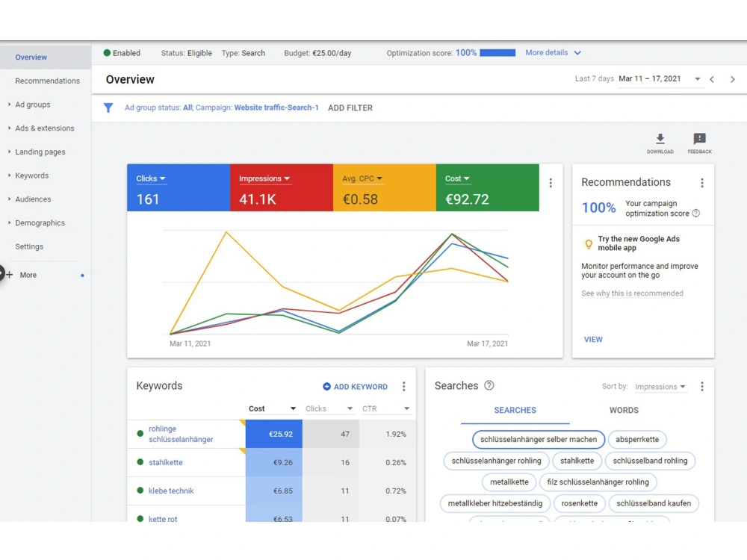Click ADD KEYWORD button

(356, 387)
